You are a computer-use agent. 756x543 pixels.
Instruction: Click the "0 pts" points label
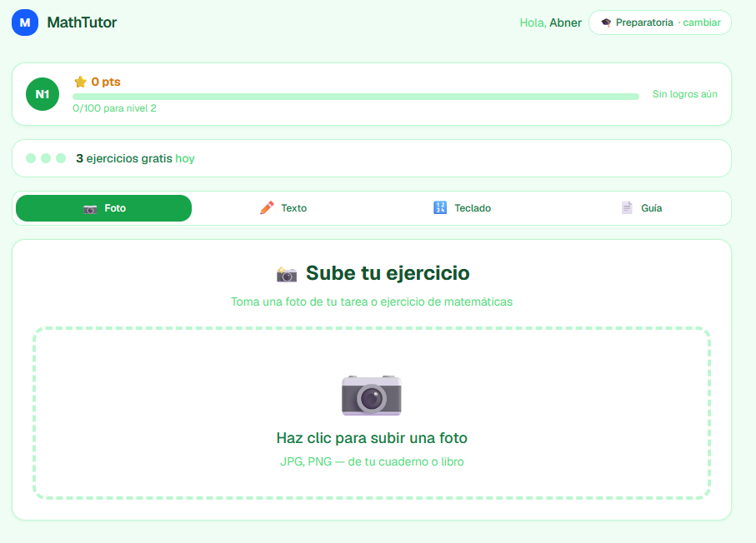(106, 82)
